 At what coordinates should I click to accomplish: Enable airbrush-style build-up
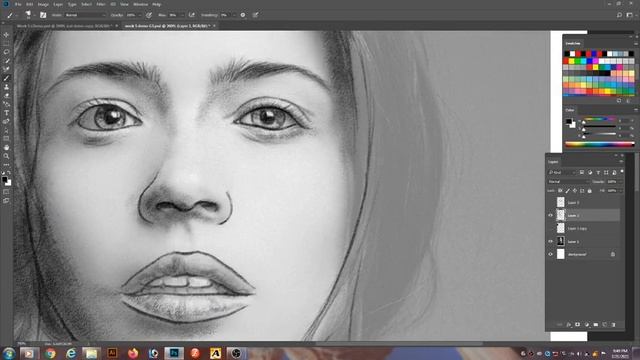click(191, 15)
